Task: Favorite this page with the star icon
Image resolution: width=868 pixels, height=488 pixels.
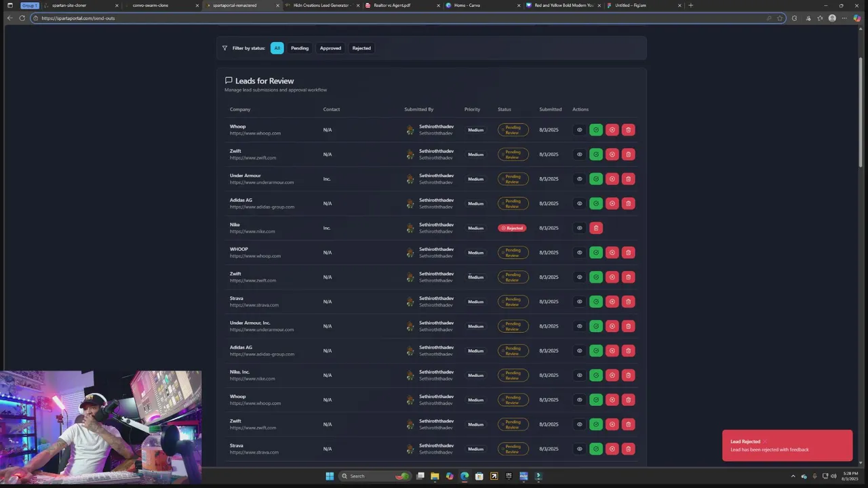Action: coord(780,18)
